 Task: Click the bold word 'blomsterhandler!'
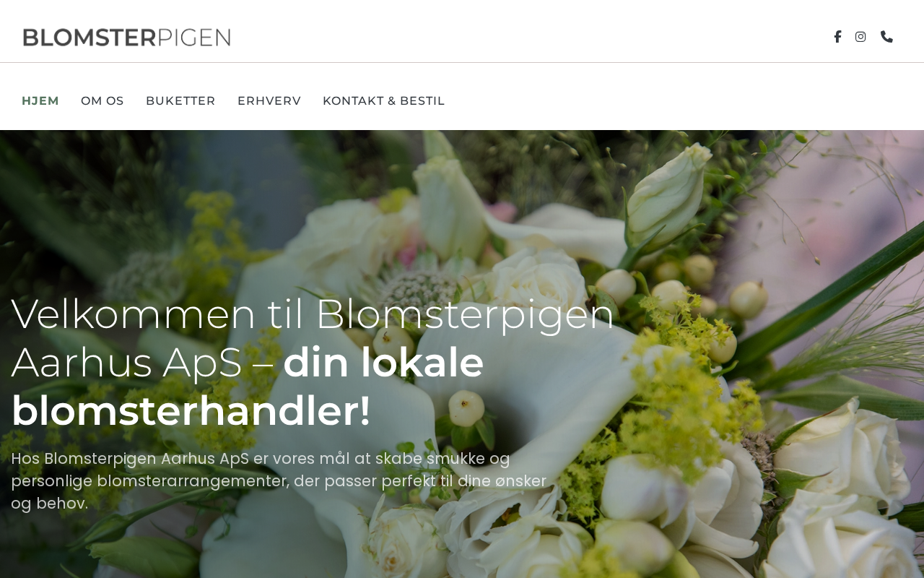[191, 410]
